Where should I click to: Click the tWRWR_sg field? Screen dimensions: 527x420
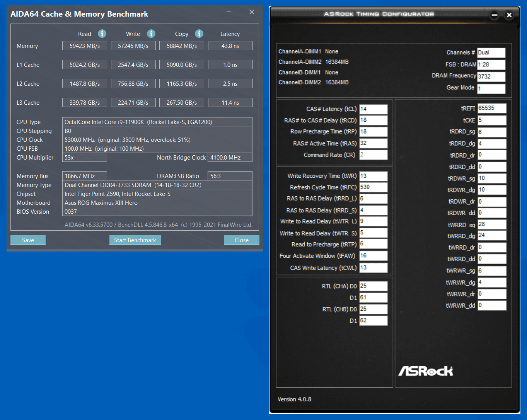(492, 271)
